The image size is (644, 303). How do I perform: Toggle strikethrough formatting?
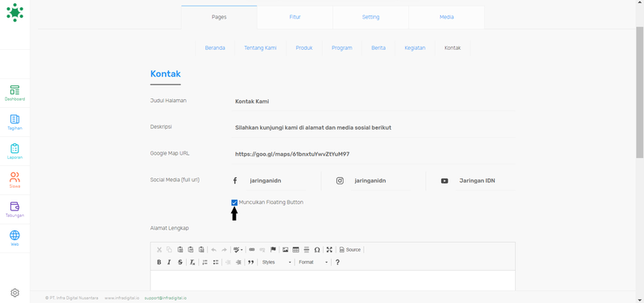[x=180, y=262]
